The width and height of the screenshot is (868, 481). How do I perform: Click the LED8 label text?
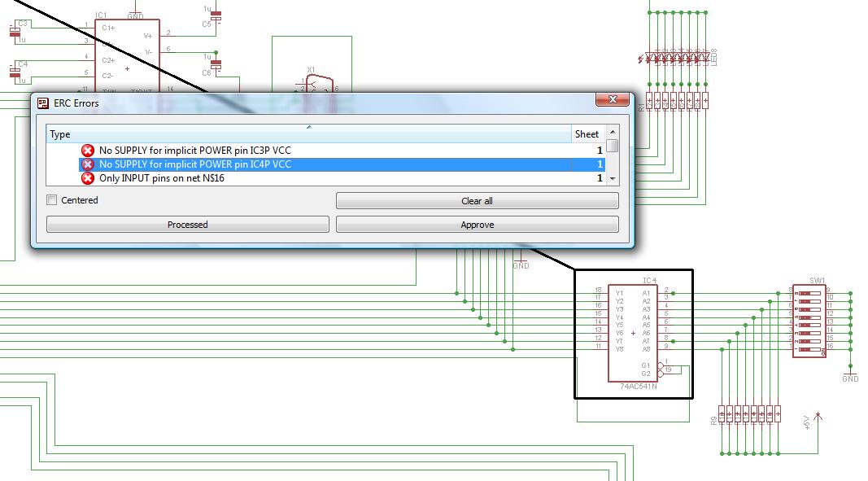pyautogui.click(x=714, y=58)
